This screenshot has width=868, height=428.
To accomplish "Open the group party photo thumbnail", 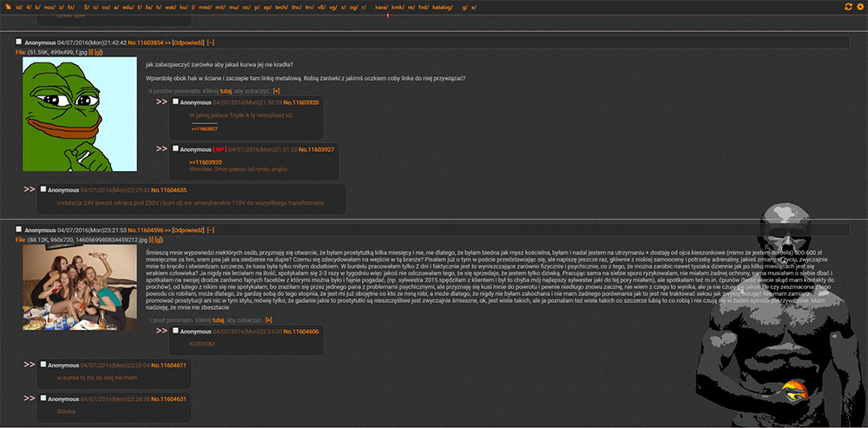I will 80,287.
